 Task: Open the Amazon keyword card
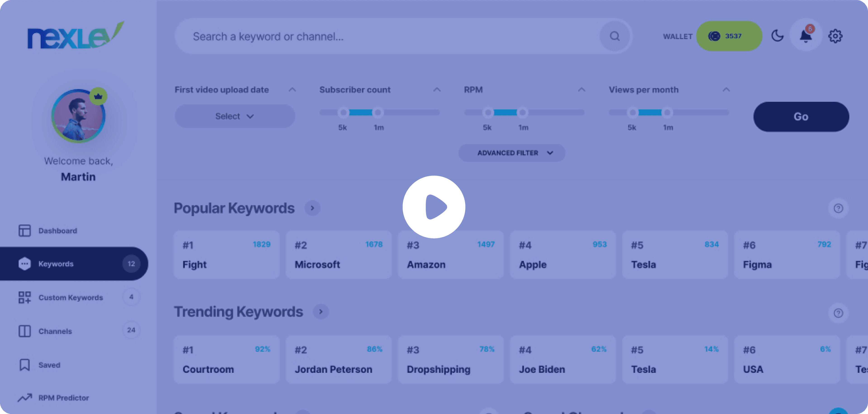click(451, 255)
